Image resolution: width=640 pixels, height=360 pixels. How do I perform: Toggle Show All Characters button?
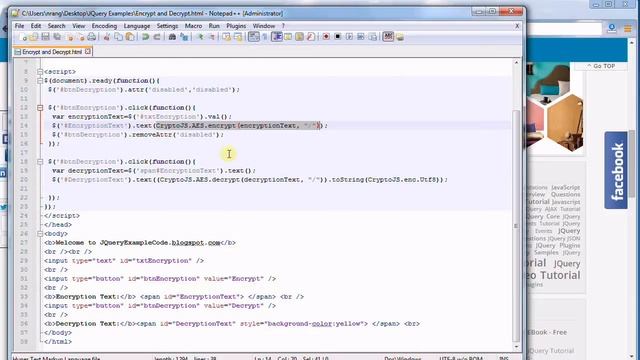point(264,37)
